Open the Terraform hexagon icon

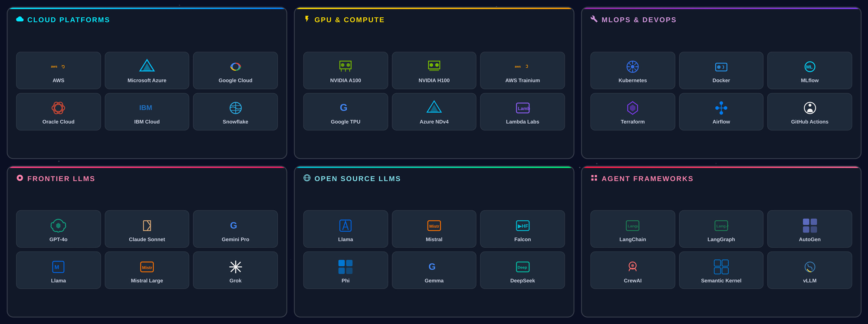(x=632, y=108)
